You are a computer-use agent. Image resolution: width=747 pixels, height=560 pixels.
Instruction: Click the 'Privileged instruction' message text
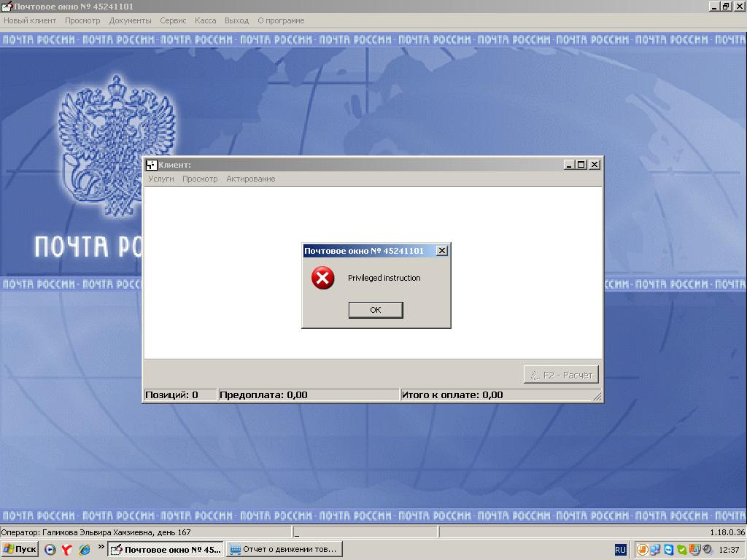(x=384, y=278)
